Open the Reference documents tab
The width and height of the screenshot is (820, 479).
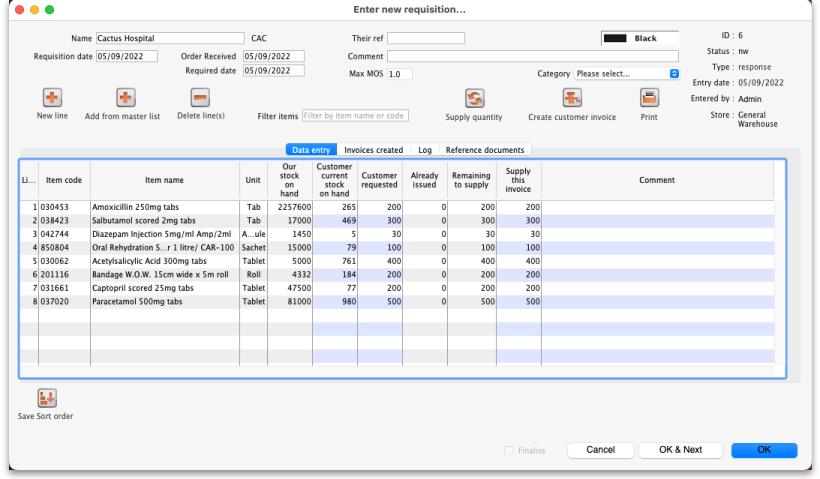[x=485, y=150]
